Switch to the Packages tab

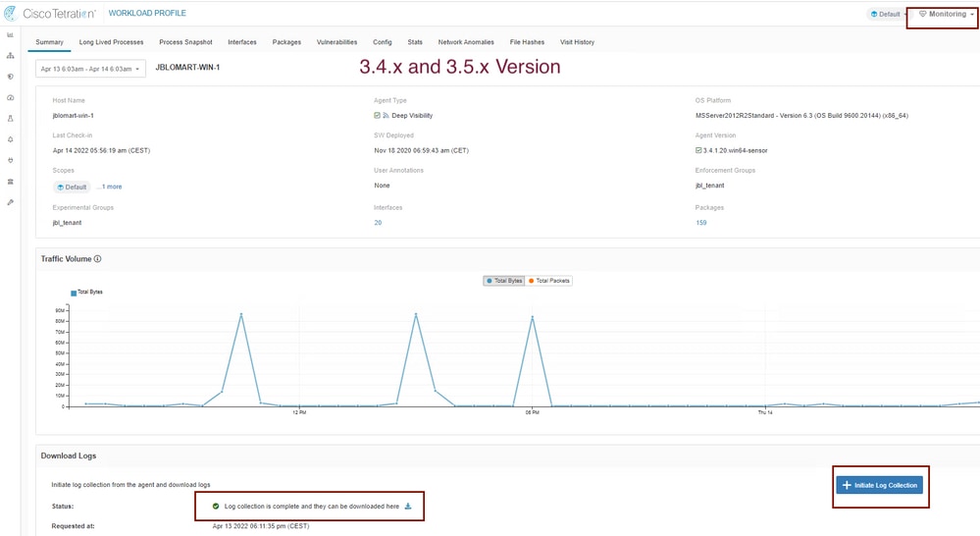click(286, 42)
